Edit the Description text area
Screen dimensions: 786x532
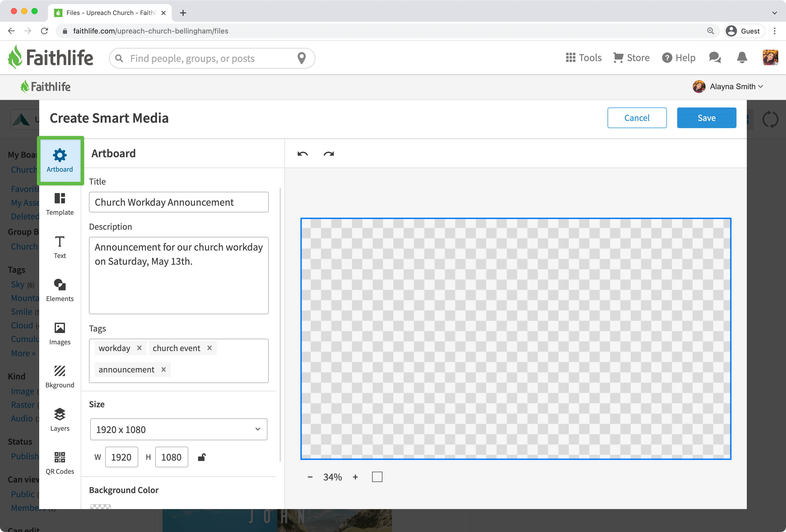click(178, 275)
